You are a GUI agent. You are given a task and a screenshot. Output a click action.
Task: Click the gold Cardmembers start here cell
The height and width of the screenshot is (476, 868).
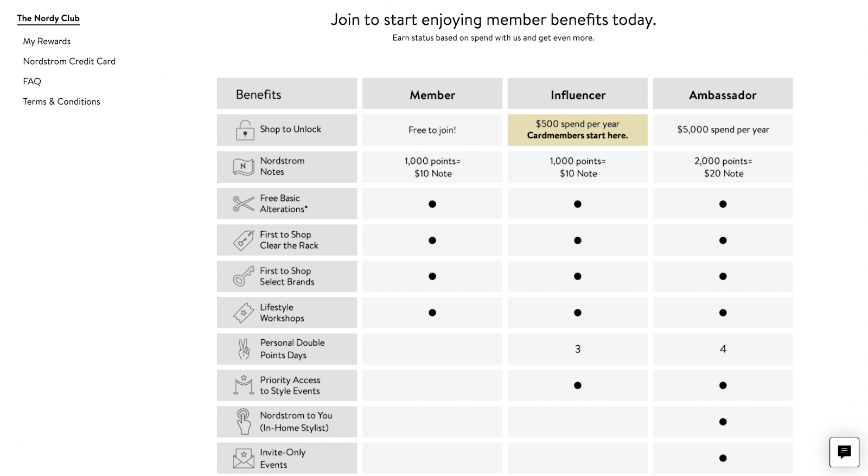coord(578,130)
